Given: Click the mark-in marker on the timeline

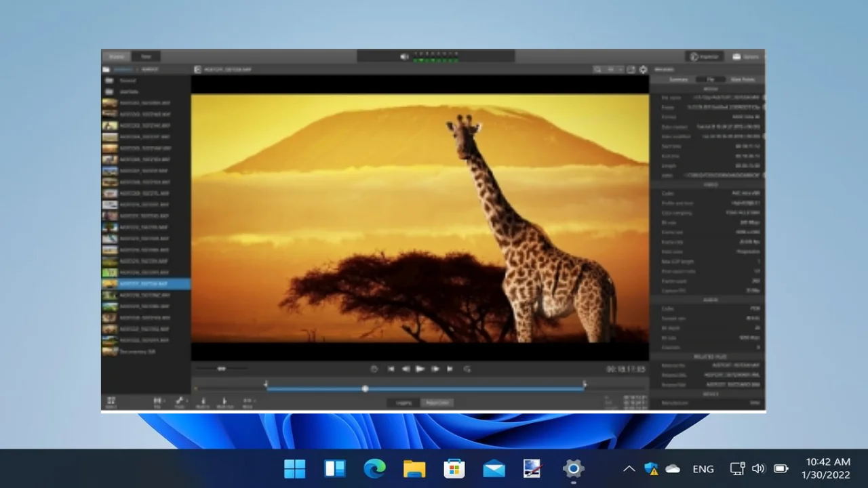Looking at the screenshot, I should pyautogui.click(x=266, y=384).
